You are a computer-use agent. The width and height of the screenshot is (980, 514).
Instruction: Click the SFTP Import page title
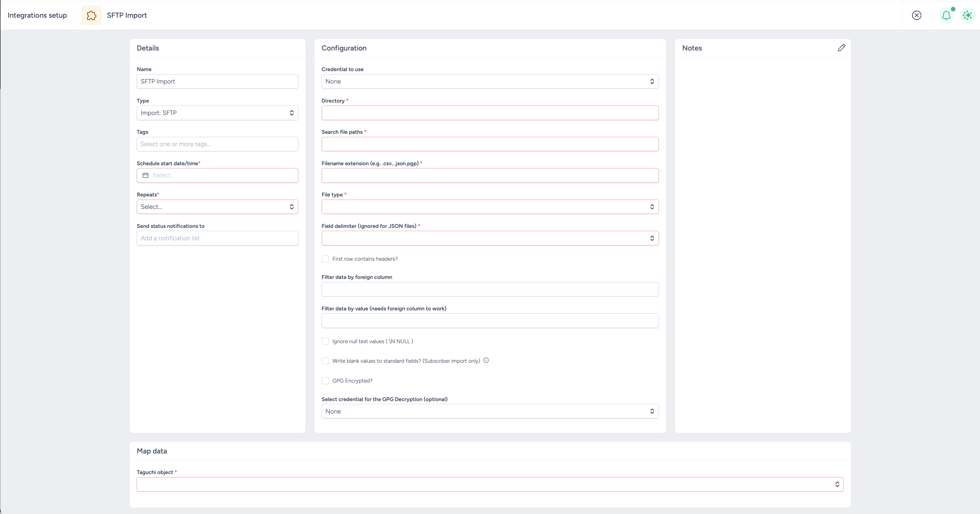(x=127, y=15)
